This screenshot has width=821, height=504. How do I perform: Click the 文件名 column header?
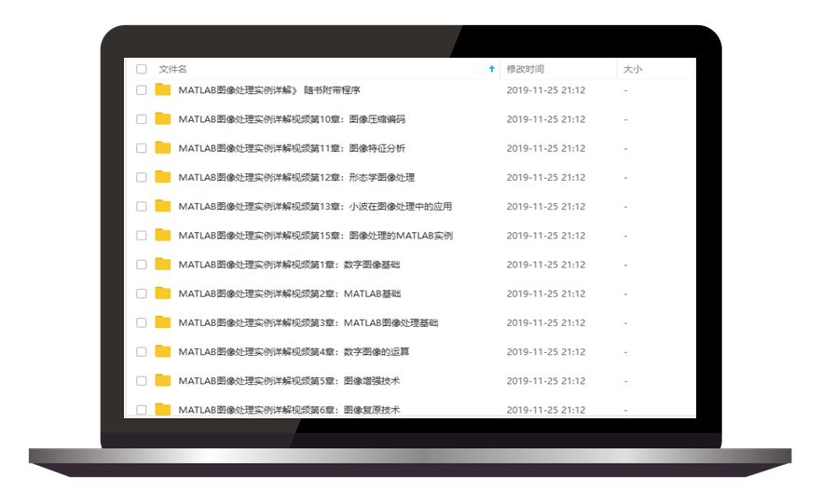click(172, 69)
